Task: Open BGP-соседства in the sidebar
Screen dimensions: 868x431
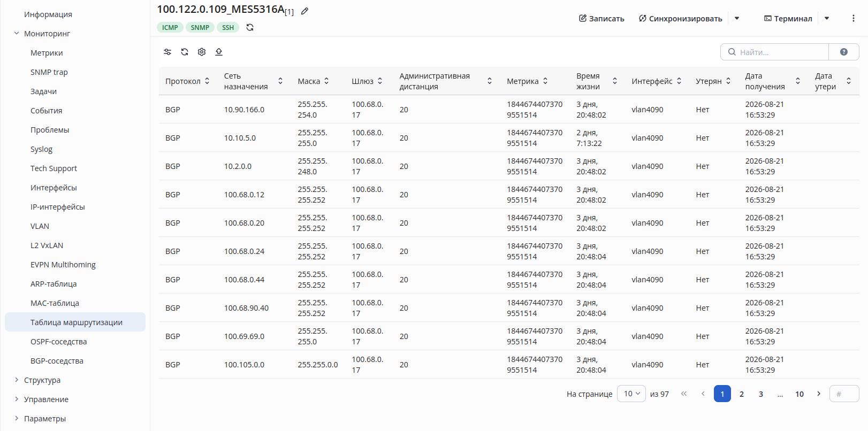Action: [57, 361]
